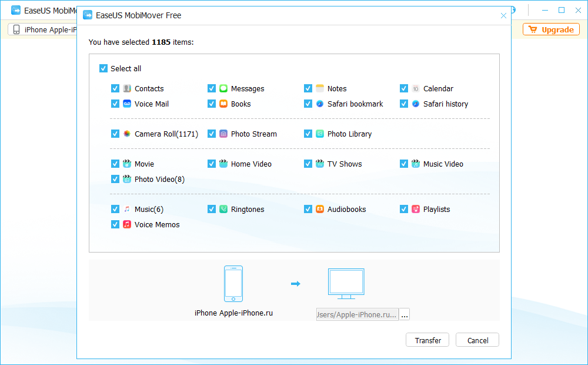Image resolution: width=588 pixels, height=365 pixels.
Task: Maximize the main MobiMover window
Action: pos(562,10)
